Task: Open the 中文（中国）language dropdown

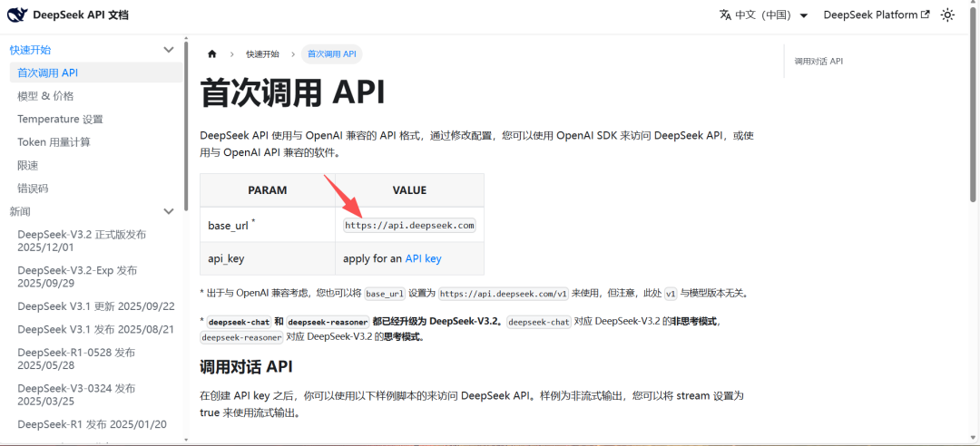Action: pos(764,15)
